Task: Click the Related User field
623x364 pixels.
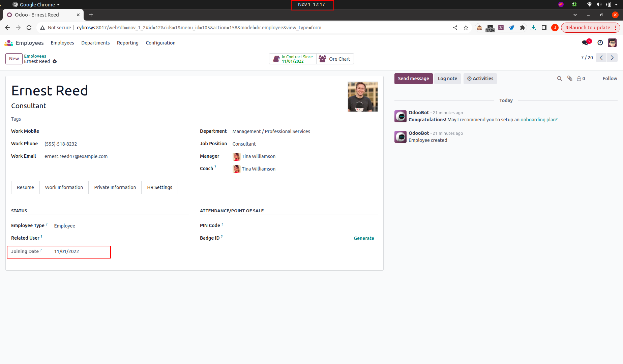Action: pos(121,238)
